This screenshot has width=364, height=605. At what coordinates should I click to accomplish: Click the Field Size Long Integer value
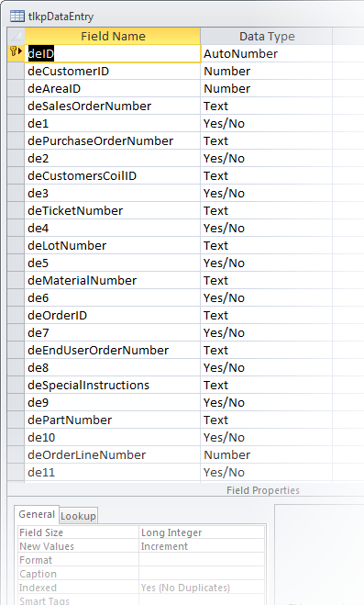(202, 532)
